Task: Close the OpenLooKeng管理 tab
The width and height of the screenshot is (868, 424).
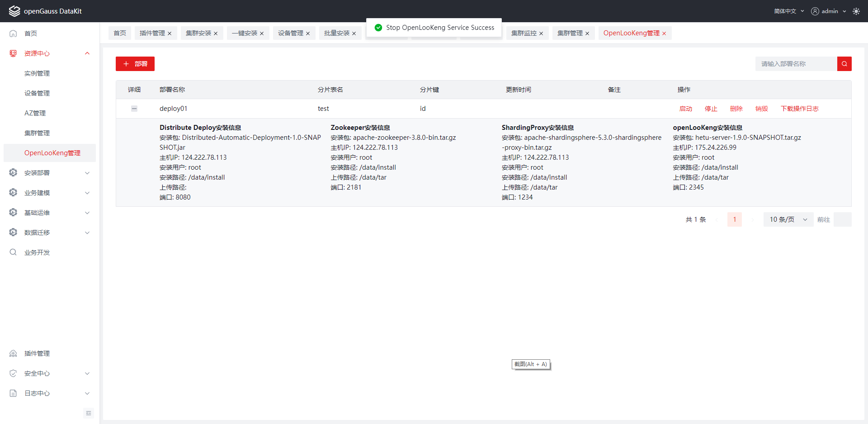Action: [664, 33]
